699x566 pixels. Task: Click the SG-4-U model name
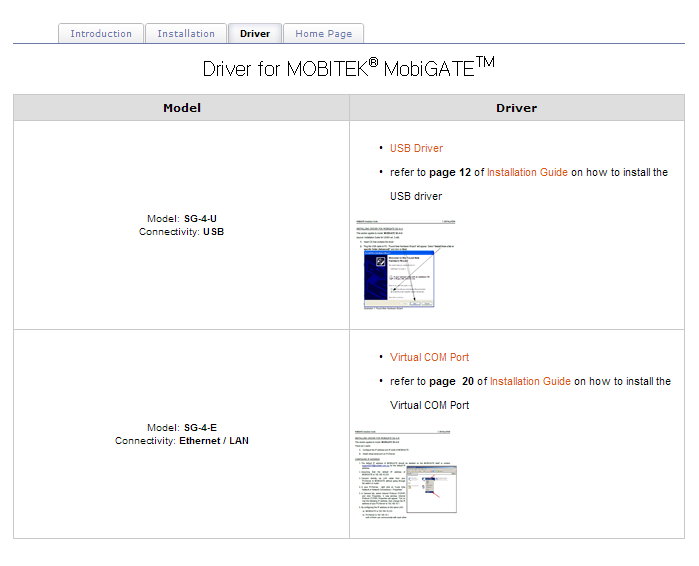pyautogui.click(x=200, y=219)
